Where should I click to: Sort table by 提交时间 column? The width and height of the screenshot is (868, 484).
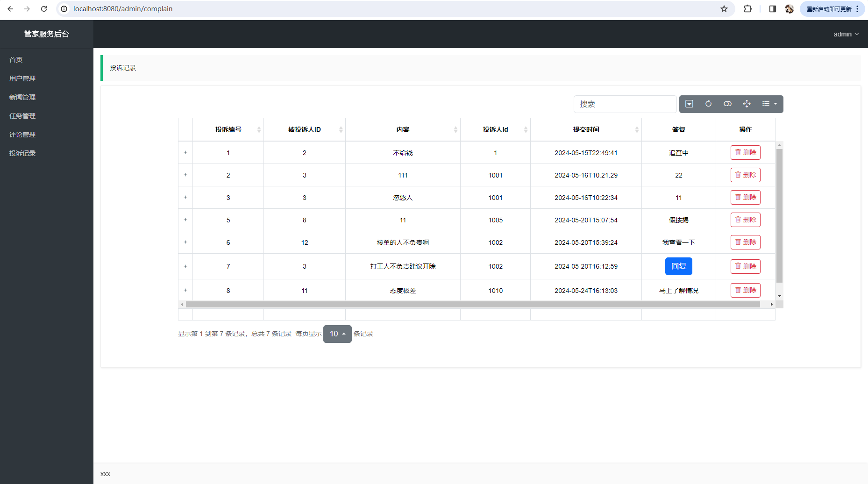tap(586, 129)
